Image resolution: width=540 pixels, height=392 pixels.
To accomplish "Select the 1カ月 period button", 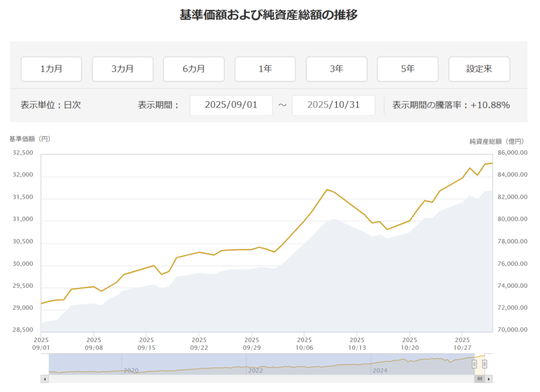I will 51,69.
